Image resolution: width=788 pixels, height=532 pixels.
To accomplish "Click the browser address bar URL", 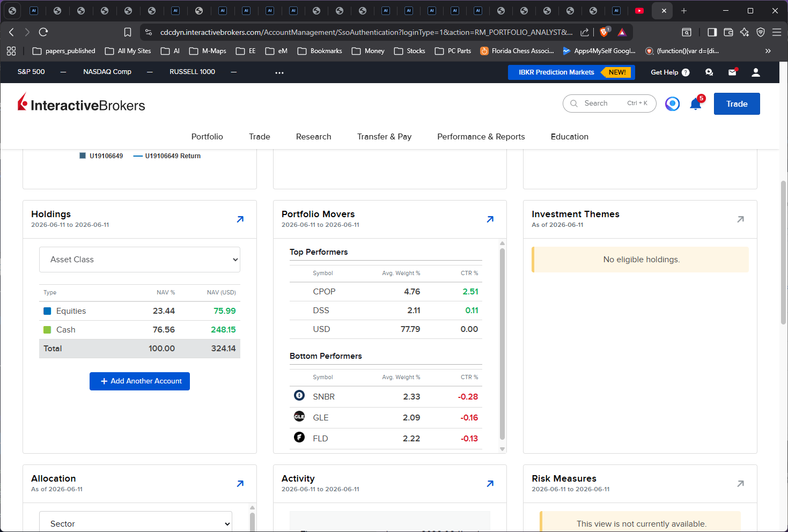I will pos(366,32).
